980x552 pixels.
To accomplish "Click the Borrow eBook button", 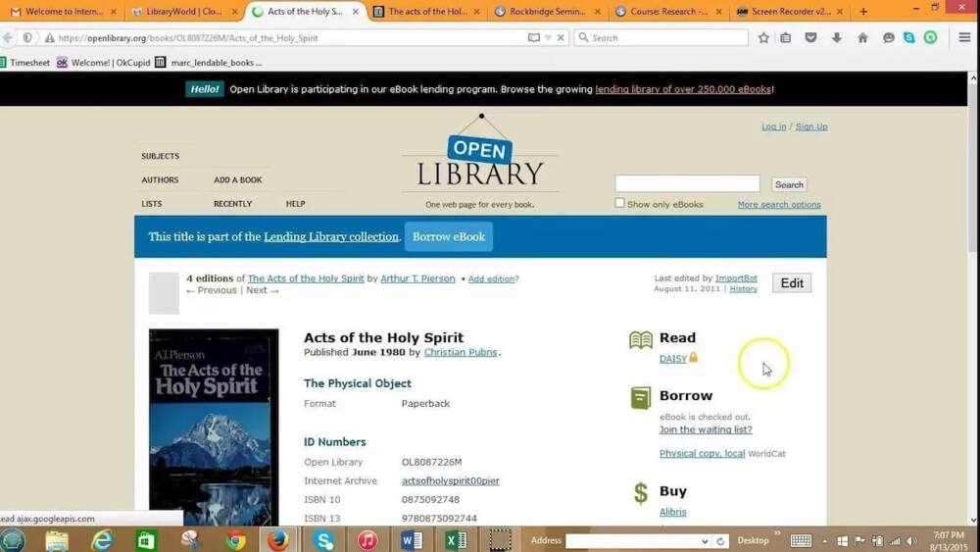I will click(449, 237).
